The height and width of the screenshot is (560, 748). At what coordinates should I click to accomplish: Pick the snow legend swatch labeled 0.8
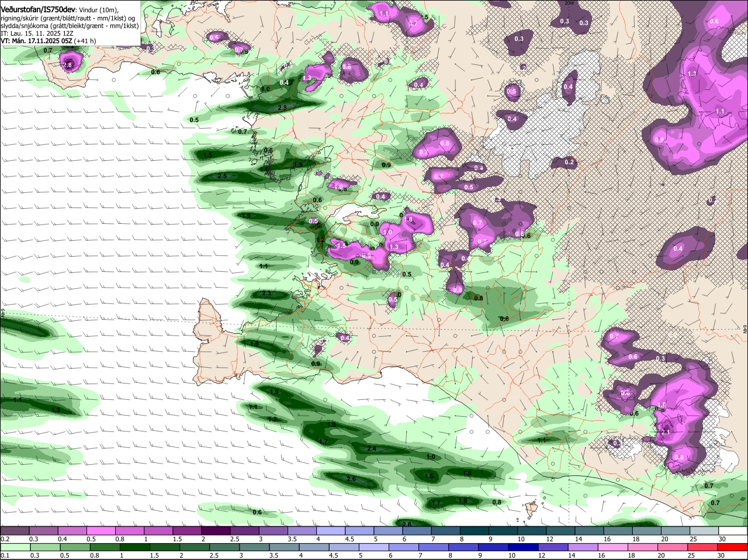[x=130, y=530]
